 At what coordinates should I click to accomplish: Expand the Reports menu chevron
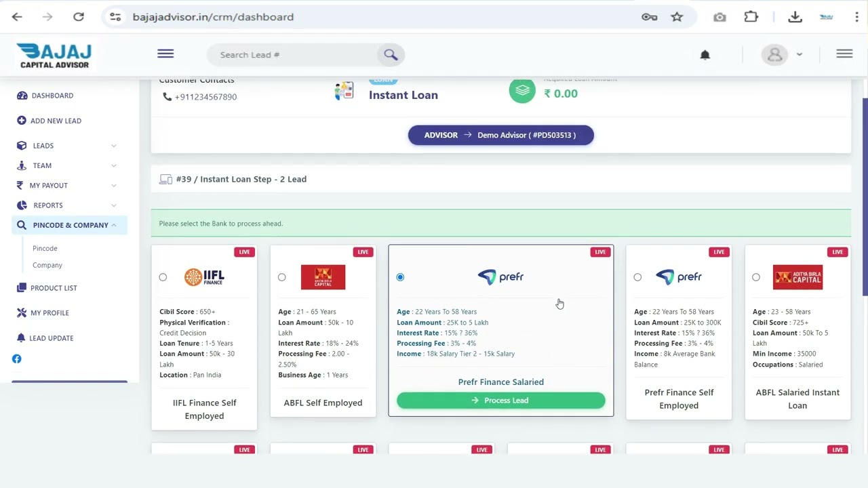pos(113,205)
